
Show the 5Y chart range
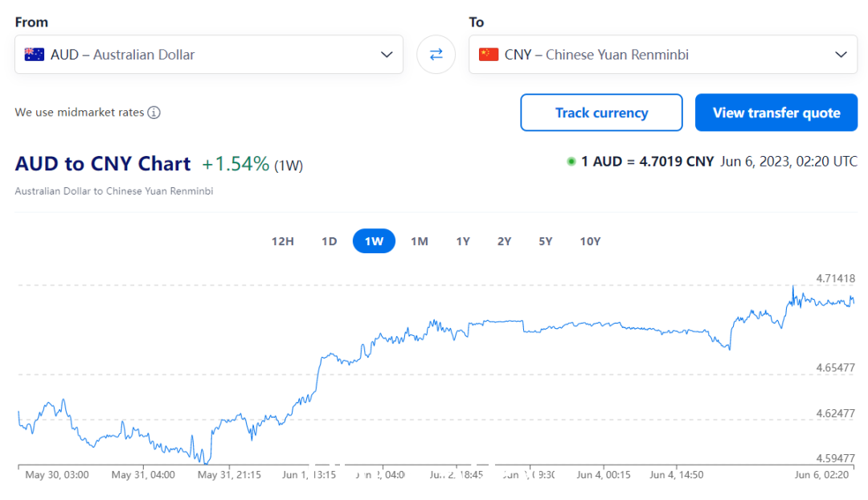[x=545, y=241]
